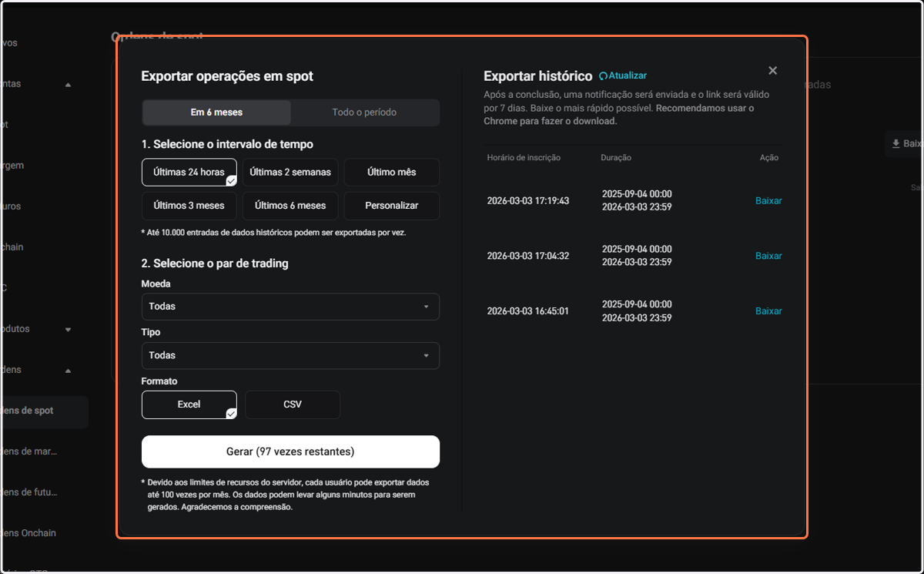Image resolution: width=924 pixels, height=574 pixels.
Task: Open the Moeda dropdown
Action: [x=290, y=307]
